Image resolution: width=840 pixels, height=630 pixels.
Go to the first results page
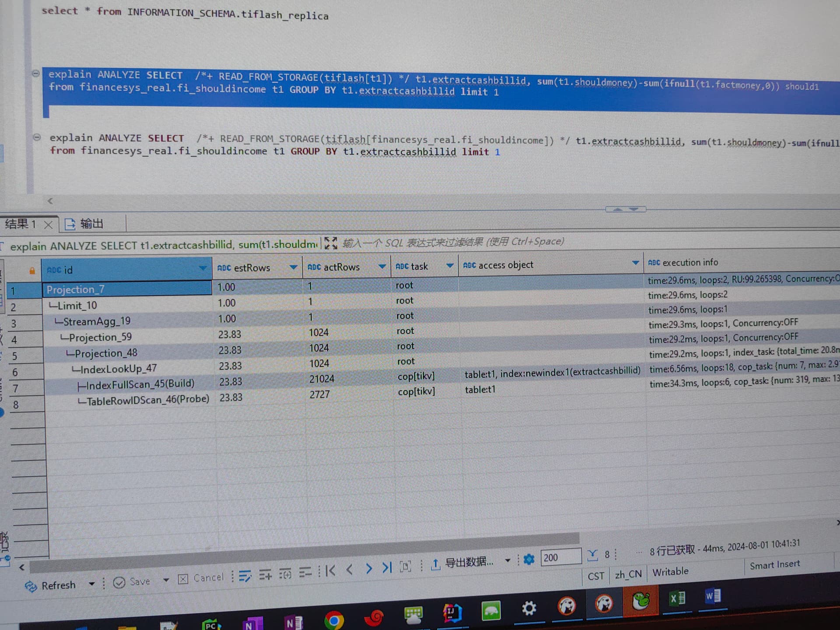tap(331, 570)
